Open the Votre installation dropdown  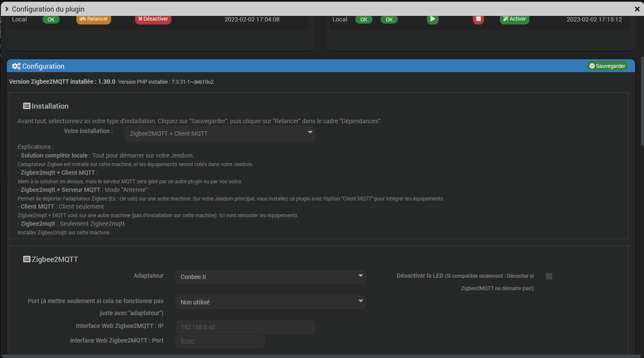[220, 133]
